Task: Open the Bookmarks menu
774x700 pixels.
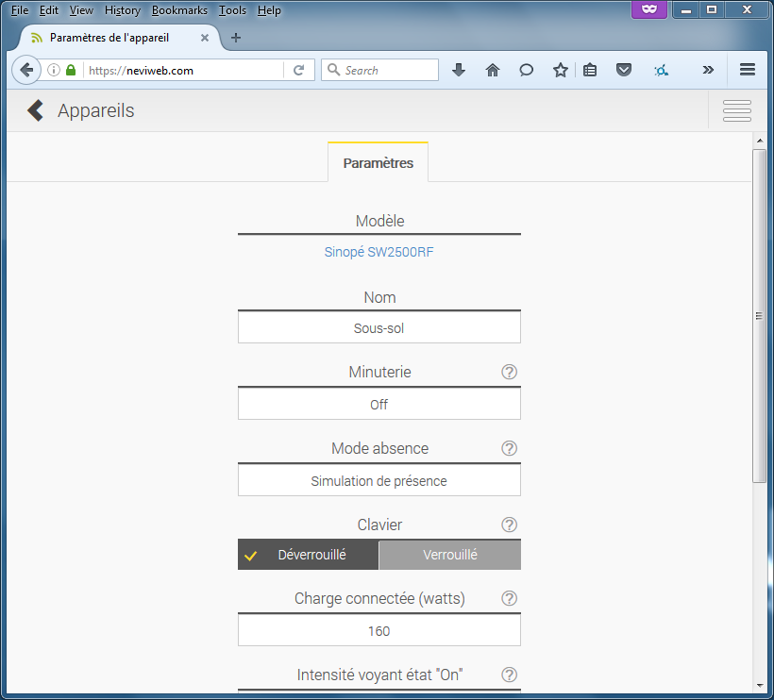Action: (179, 10)
